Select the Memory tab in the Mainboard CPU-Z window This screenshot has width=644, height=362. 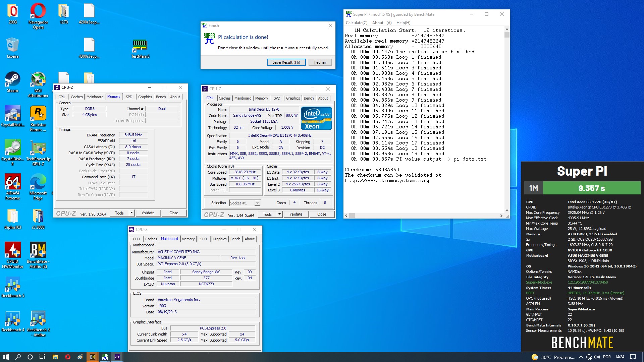188,239
